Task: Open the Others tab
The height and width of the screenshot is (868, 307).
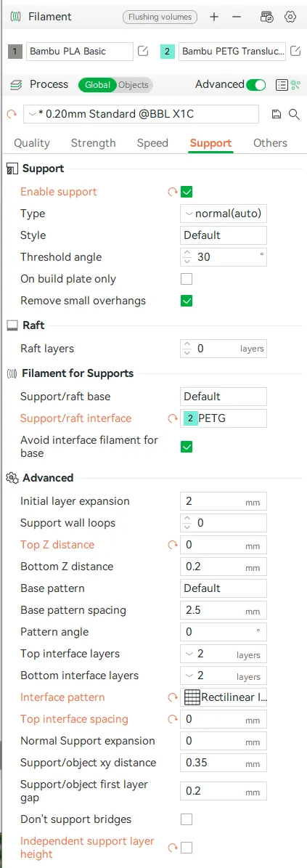Action: 270,143
